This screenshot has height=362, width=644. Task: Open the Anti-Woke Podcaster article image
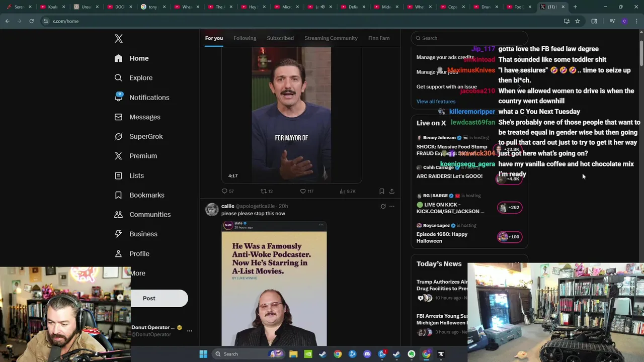point(274,289)
